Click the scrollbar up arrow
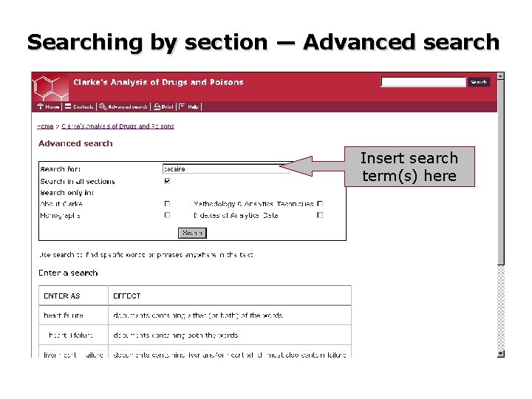532x399 pixels. tap(501, 76)
